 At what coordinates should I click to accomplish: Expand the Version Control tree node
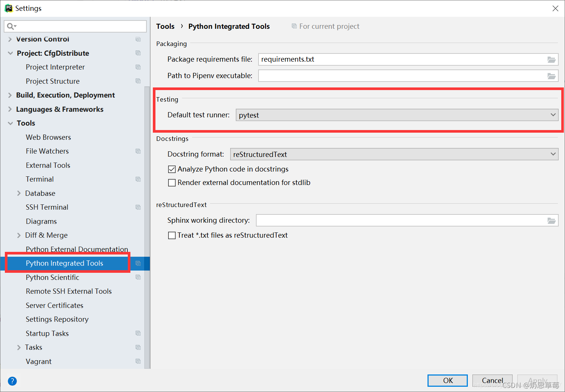coord(10,39)
